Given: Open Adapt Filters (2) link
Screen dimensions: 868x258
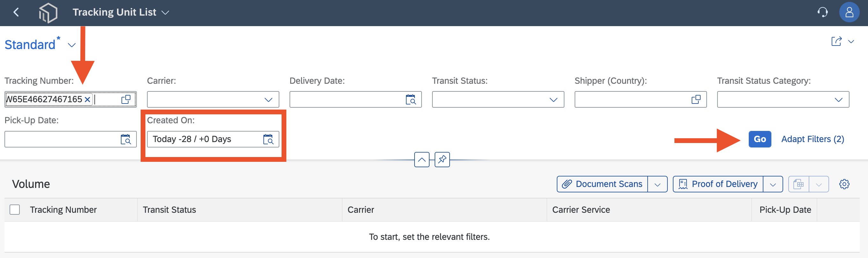Looking at the screenshot, I should point(813,139).
